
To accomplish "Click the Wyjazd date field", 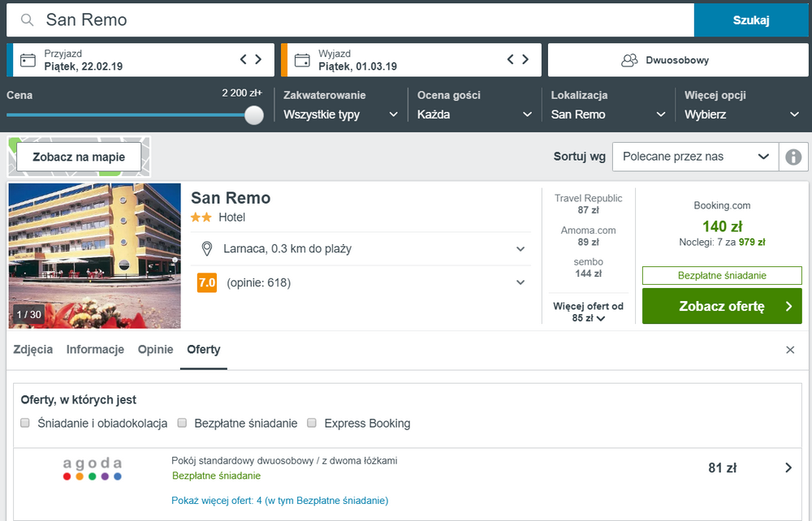I will (x=411, y=60).
